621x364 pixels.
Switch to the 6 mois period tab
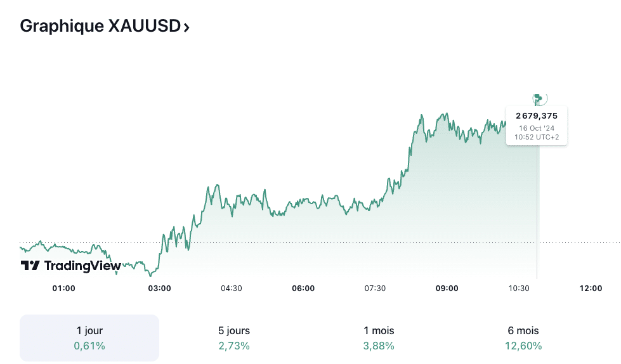523,338
